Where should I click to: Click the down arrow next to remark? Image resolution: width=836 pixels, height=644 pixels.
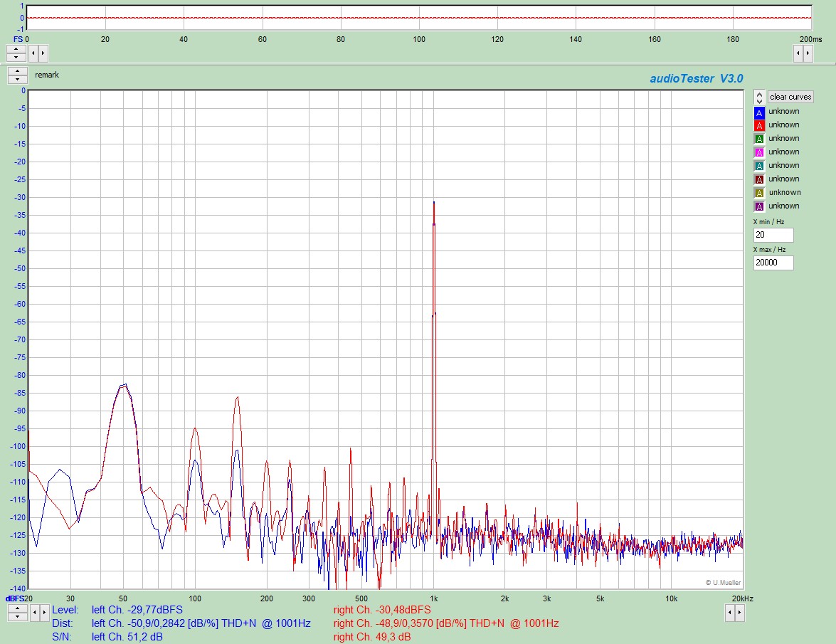click(18, 79)
